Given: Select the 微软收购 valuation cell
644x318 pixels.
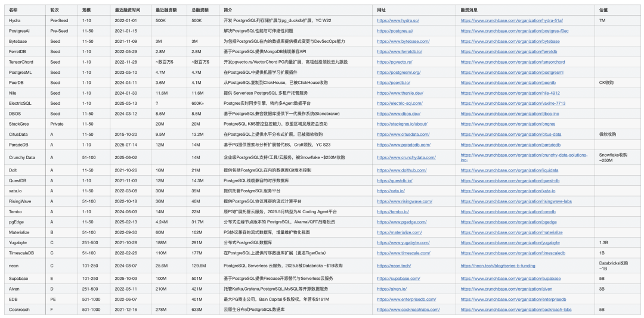Looking at the screenshot, I should tap(617, 134).
